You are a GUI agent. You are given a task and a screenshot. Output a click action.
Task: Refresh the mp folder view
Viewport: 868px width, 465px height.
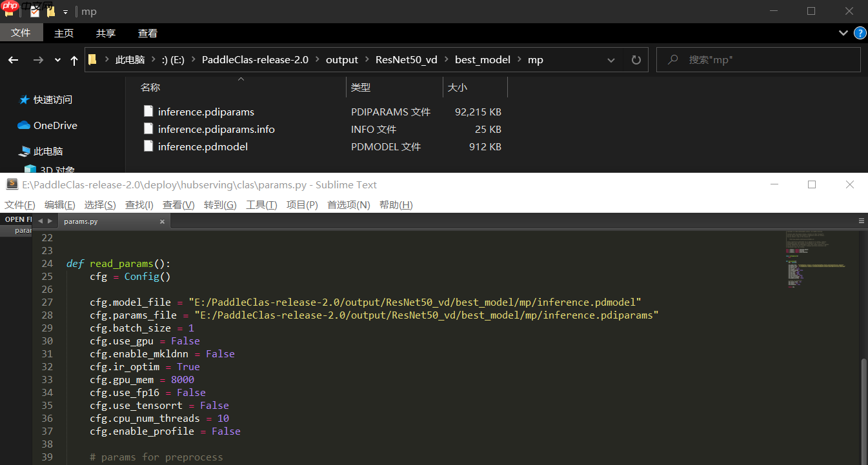[x=636, y=59]
